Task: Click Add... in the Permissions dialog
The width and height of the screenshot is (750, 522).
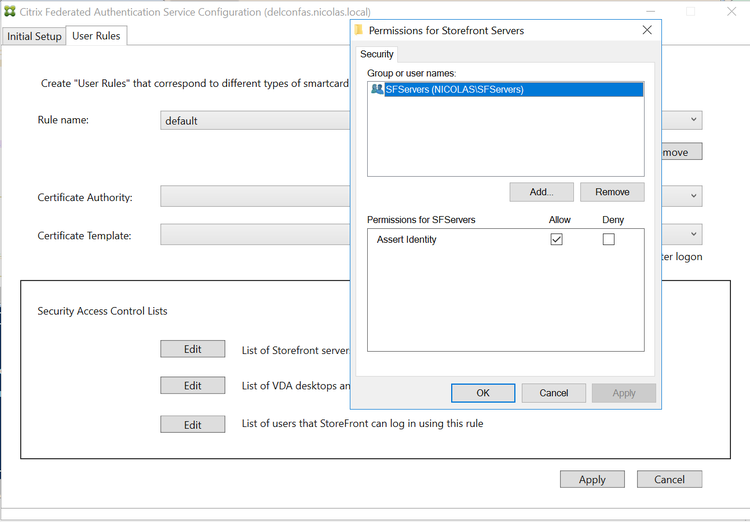Action: 541,192
